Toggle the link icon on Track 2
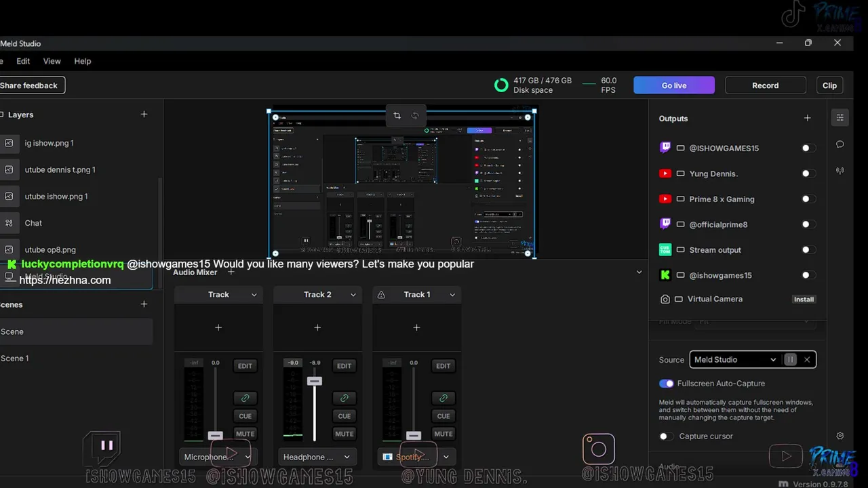The width and height of the screenshot is (868, 488). (x=344, y=398)
